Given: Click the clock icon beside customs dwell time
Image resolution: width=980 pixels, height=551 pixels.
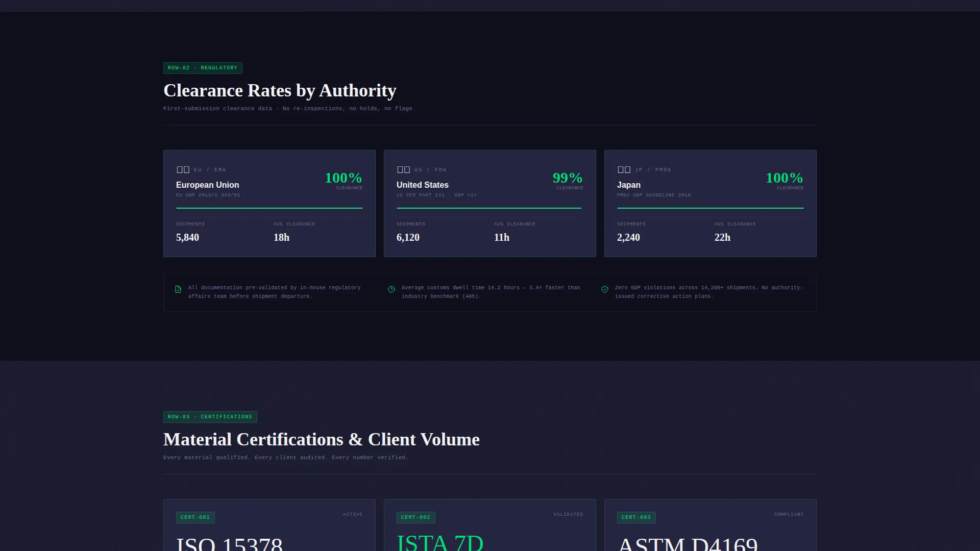Looking at the screenshot, I should tap(391, 289).
